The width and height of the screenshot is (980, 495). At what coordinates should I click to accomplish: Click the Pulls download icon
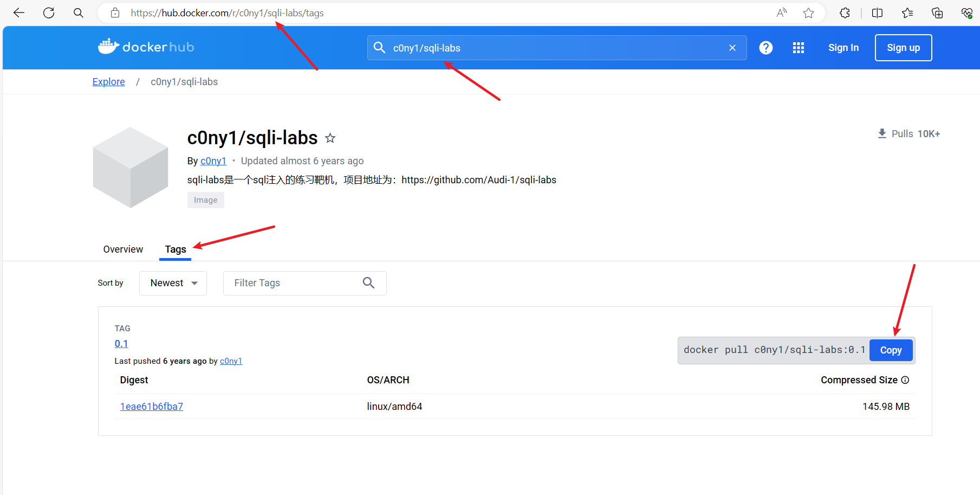pyautogui.click(x=882, y=133)
